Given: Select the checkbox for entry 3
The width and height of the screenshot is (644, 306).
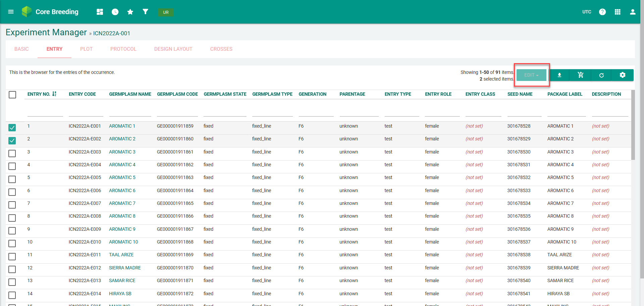Looking at the screenshot, I should click(x=12, y=154).
